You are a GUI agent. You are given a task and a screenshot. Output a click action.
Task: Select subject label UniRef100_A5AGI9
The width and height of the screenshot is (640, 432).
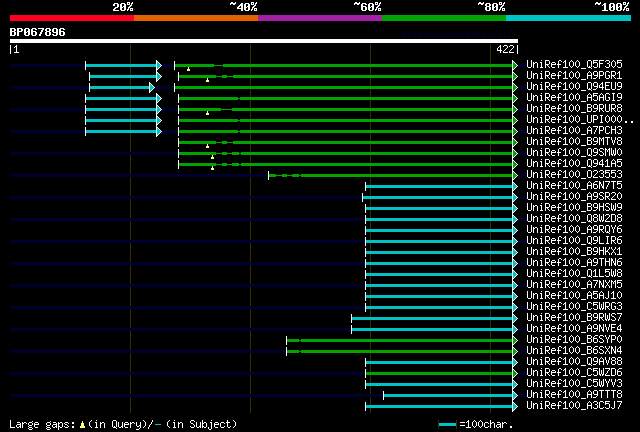(574, 97)
